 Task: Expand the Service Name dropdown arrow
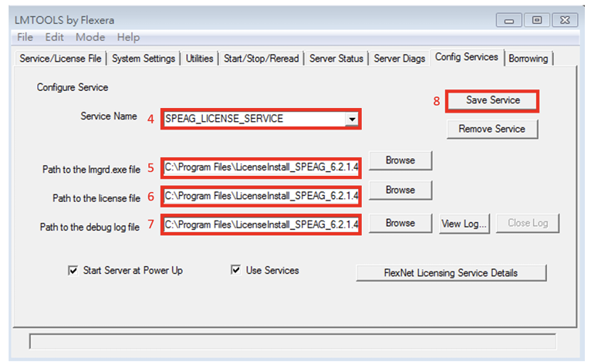tap(352, 120)
